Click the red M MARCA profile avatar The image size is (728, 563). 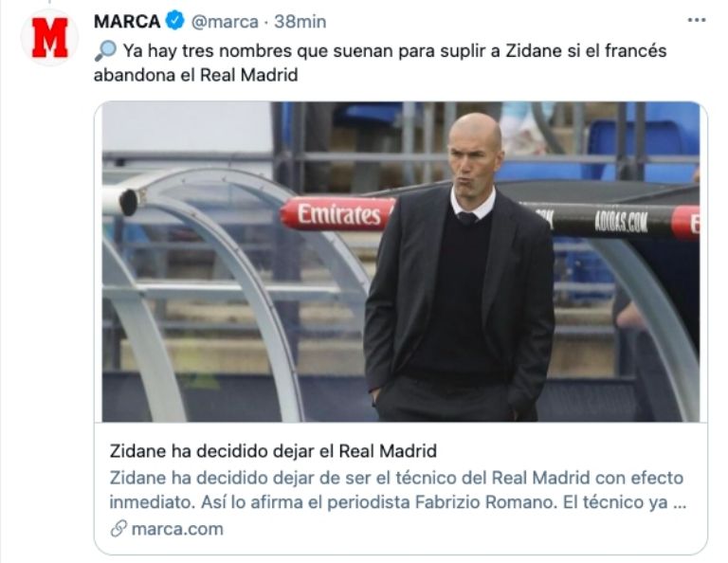point(49,38)
